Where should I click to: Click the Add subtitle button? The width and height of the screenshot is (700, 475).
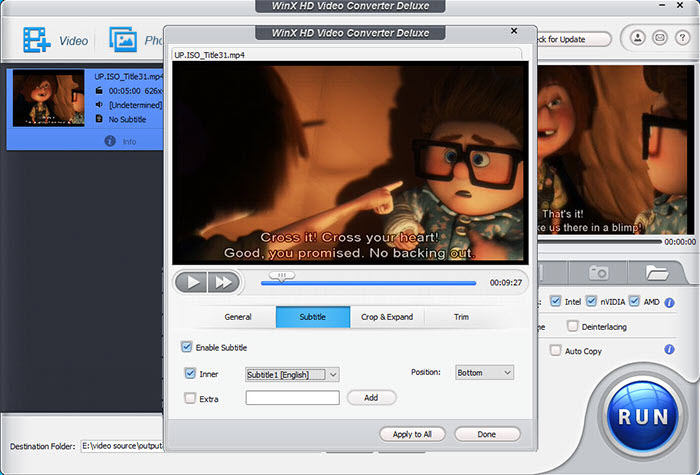pos(371,398)
